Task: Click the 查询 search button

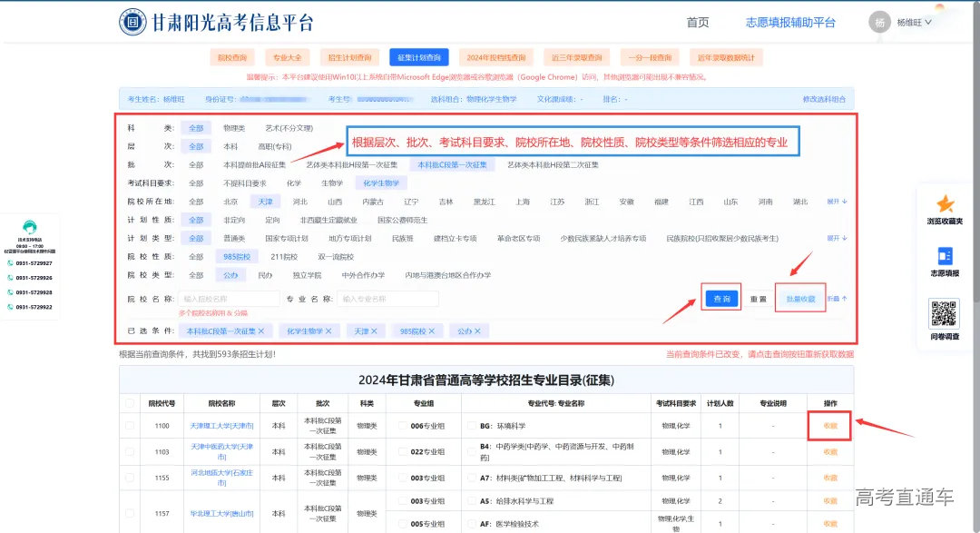Action: point(720,298)
